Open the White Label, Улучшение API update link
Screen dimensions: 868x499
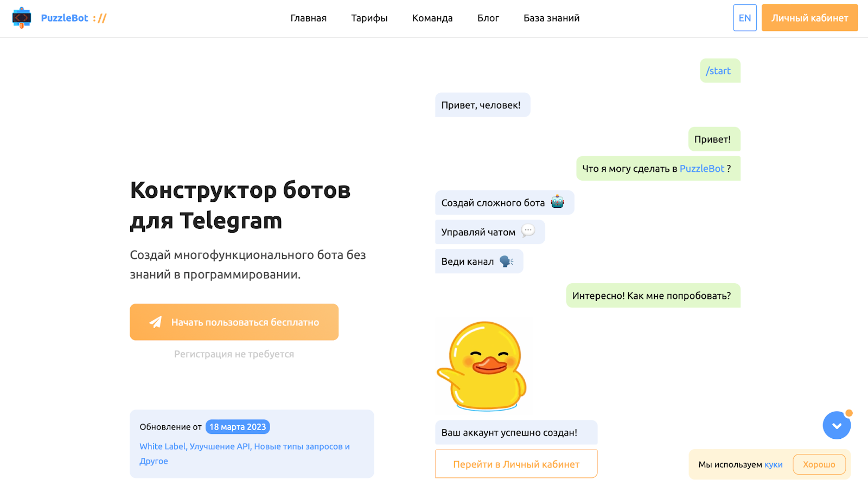coord(245,453)
